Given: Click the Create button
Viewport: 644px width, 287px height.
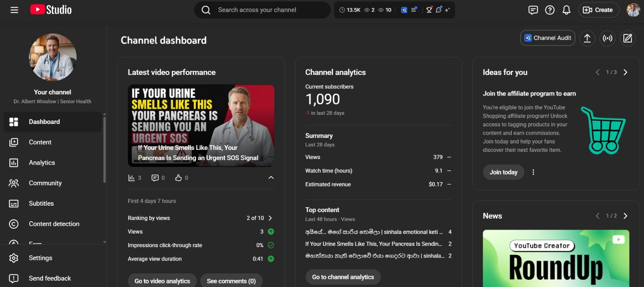Looking at the screenshot, I should [x=598, y=10].
